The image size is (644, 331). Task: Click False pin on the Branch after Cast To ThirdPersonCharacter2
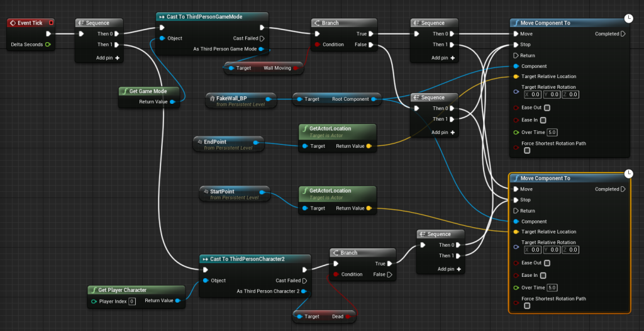[x=390, y=274]
